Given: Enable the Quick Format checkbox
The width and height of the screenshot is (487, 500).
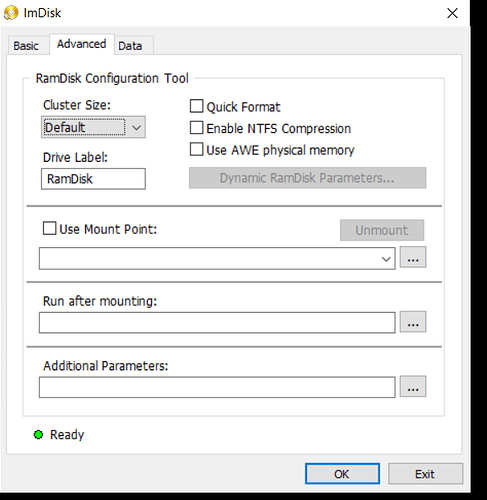Looking at the screenshot, I should (x=196, y=106).
